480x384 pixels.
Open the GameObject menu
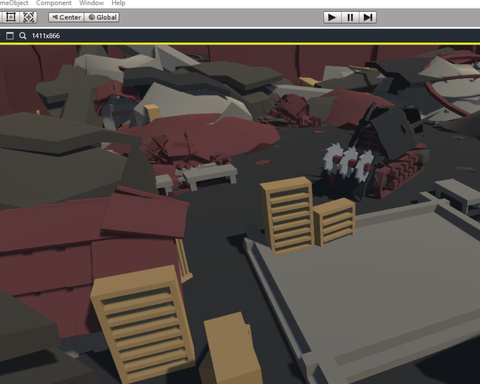(x=14, y=3)
